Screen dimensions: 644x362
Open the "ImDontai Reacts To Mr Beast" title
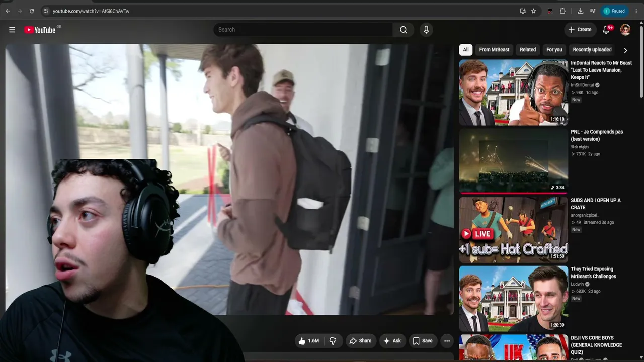pyautogui.click(x=601, y=70)
